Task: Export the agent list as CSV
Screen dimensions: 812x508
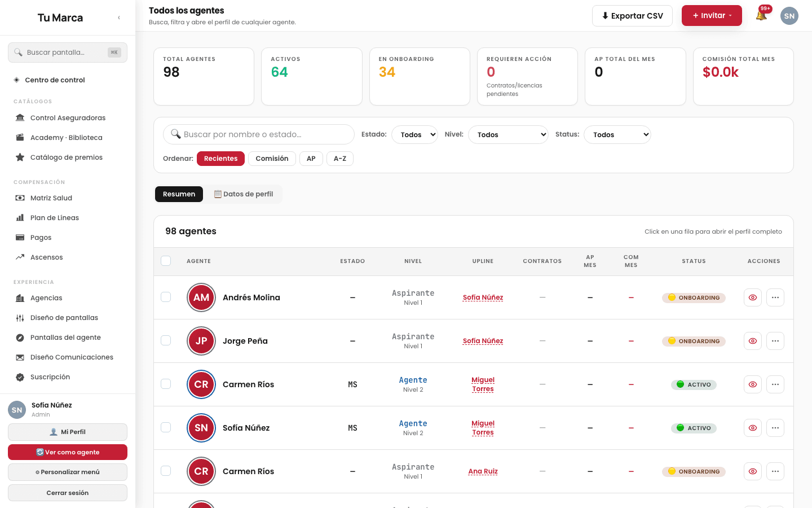Action: 632,16
